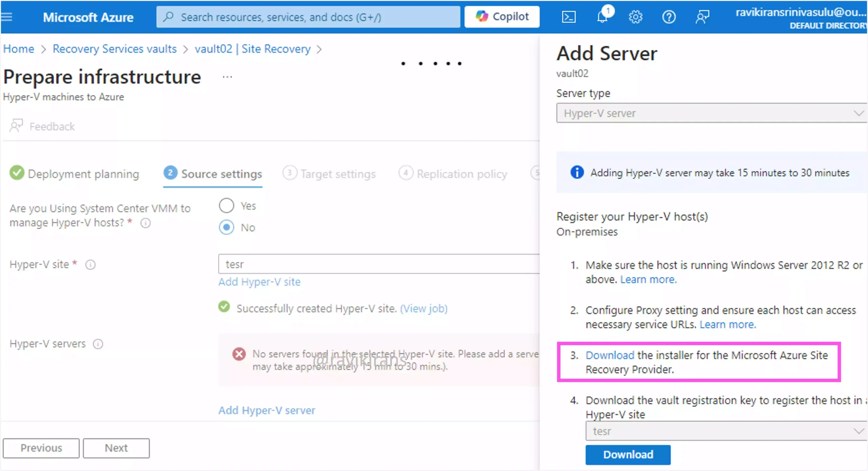Open Cloud Shell from the top bar
868x471 pixels.
pyautogui.click(x=569, y=17)
